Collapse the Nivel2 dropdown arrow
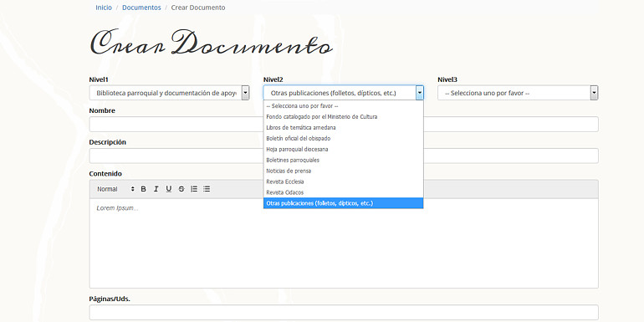The image size is (644, 322). (419, 93)
